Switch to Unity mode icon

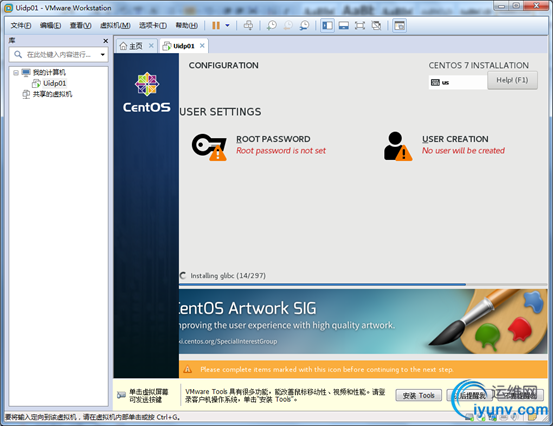point(376,25)
